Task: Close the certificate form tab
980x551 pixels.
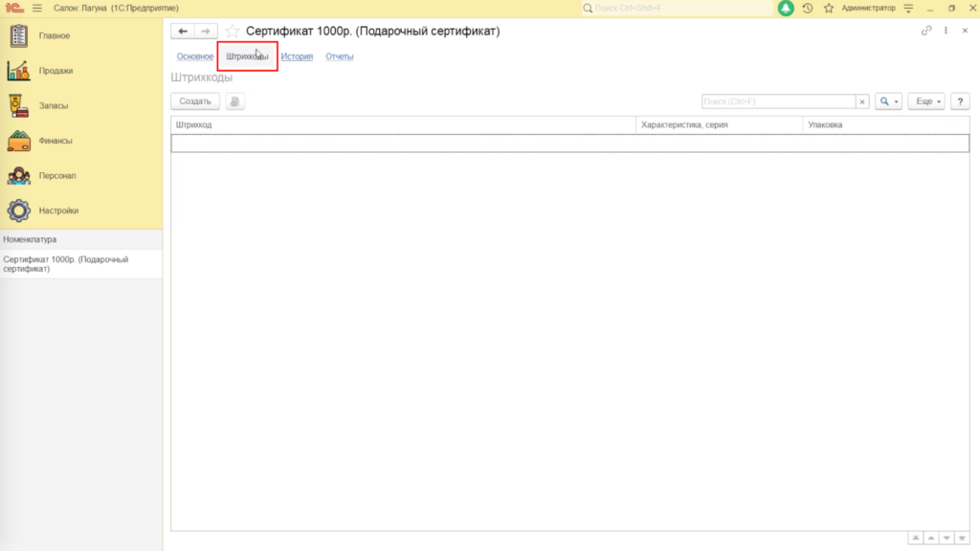Action: (965, 31)
